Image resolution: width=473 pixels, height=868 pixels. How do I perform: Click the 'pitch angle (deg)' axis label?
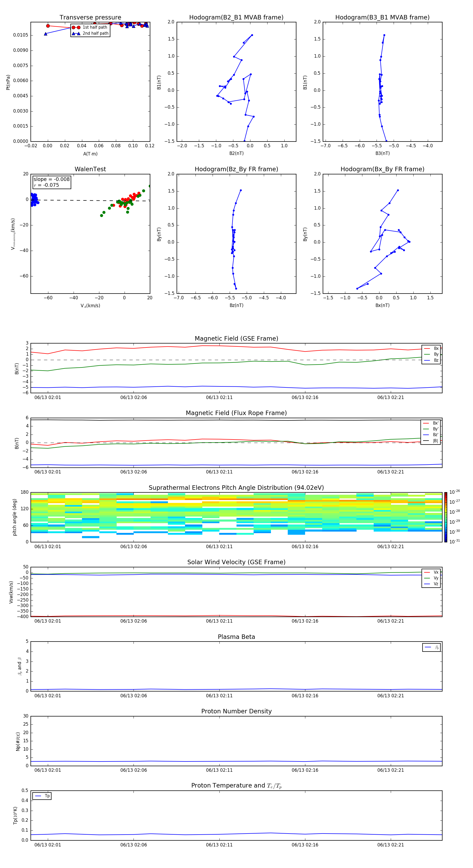14,517
